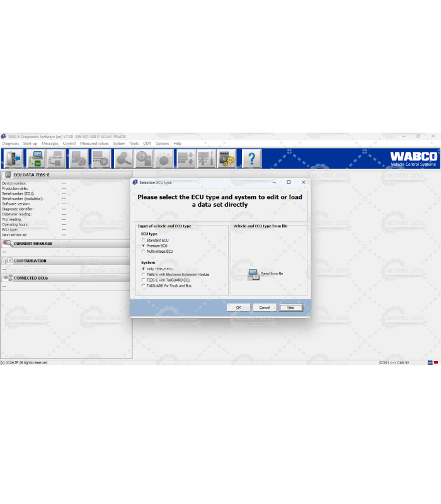Choose the Multivoltage ECU option

coord(144,251)
